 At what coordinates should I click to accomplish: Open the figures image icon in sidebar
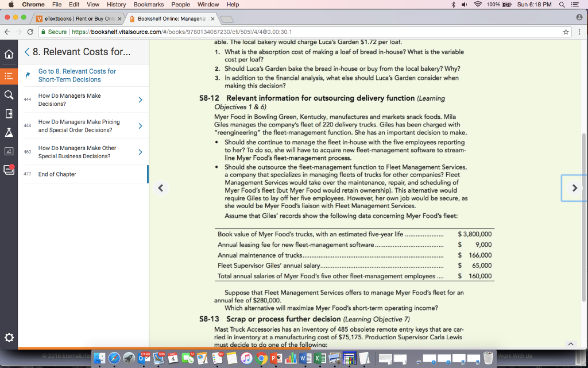coord(9,151)
